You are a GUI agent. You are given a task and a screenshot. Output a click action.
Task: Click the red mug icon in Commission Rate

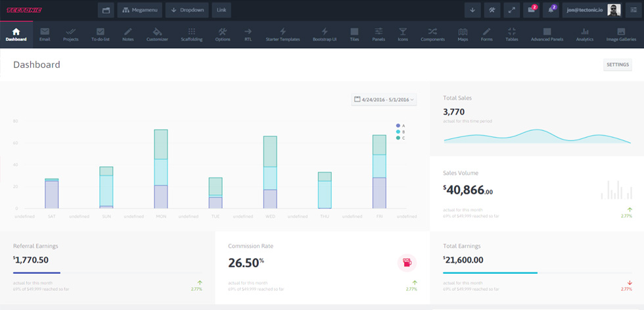407,263
